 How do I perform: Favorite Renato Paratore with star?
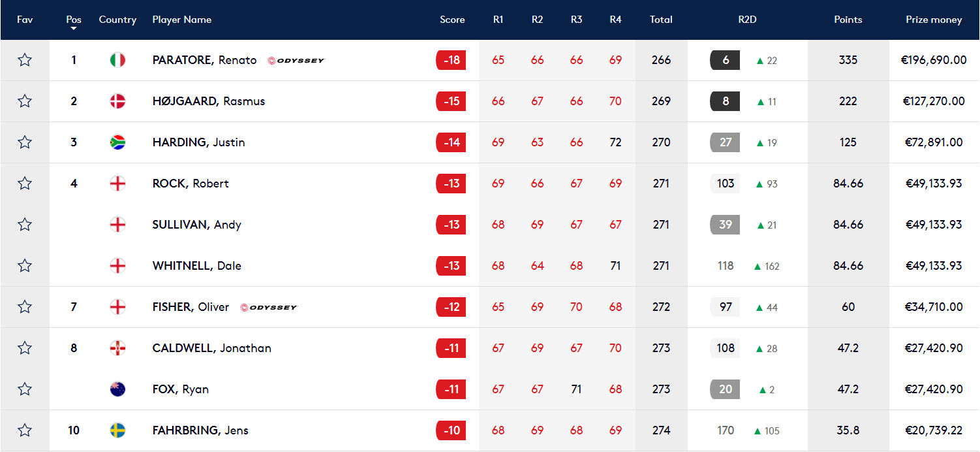click(x=25, y=60)
